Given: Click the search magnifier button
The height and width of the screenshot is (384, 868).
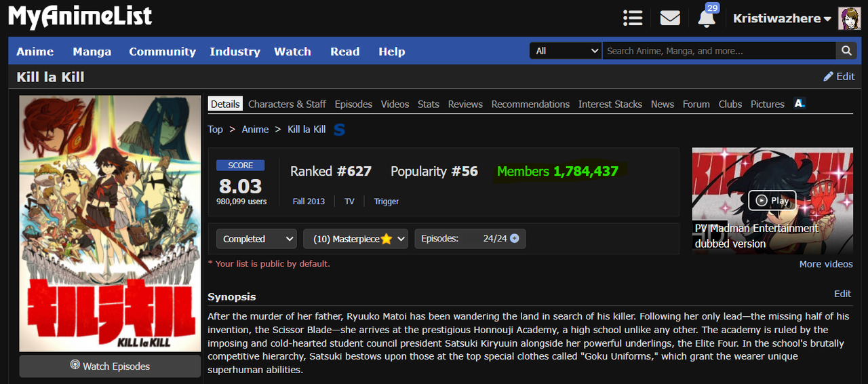Looking at the screenshot, I should (846, 50).
